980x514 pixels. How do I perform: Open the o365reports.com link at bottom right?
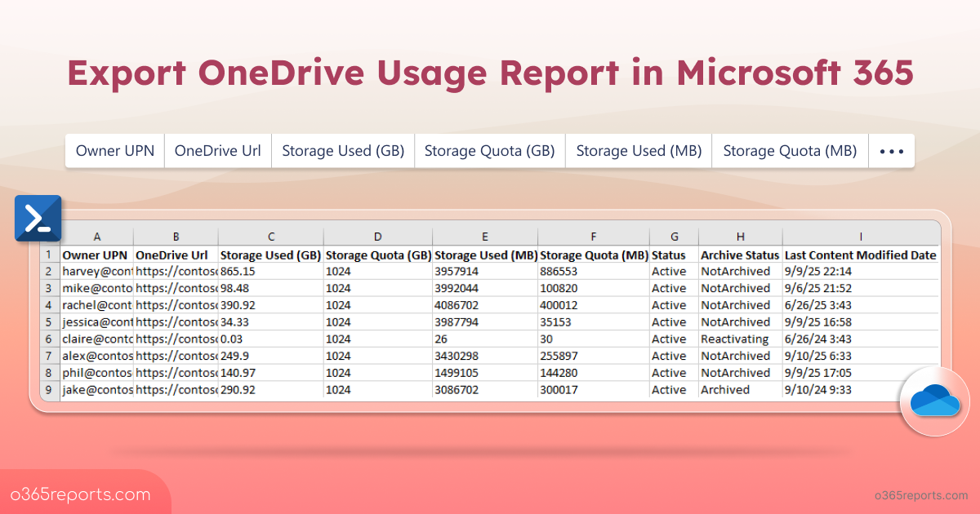(919, 495)
